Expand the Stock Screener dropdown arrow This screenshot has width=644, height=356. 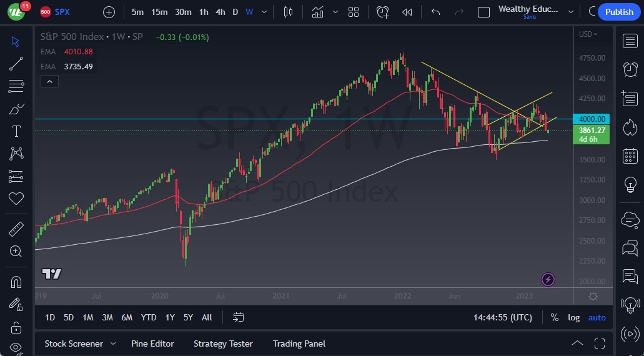point(113,344)
